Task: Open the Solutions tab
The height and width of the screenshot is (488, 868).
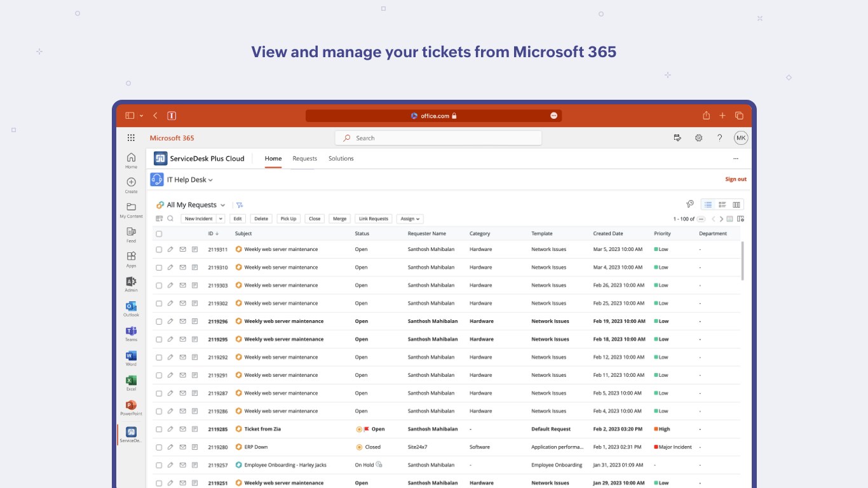Action: click(x=341, y=159)
